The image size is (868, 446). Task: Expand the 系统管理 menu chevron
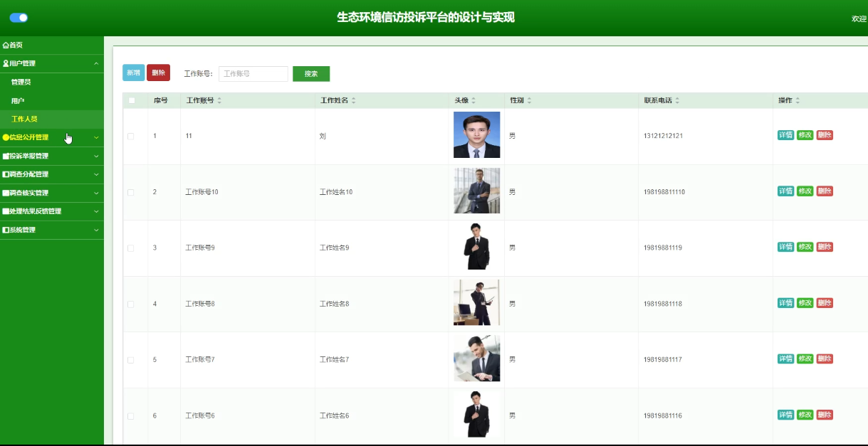point(96,230)
